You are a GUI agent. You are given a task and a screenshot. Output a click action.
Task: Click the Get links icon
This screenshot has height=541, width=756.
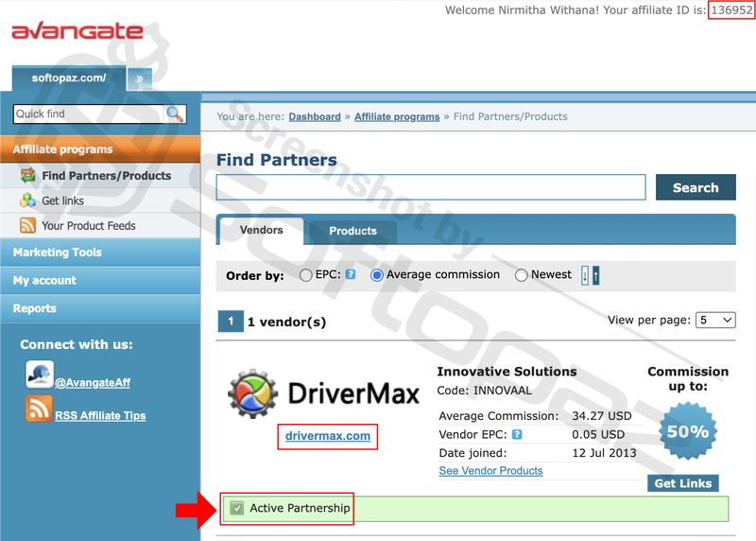[x=28, y=201]
